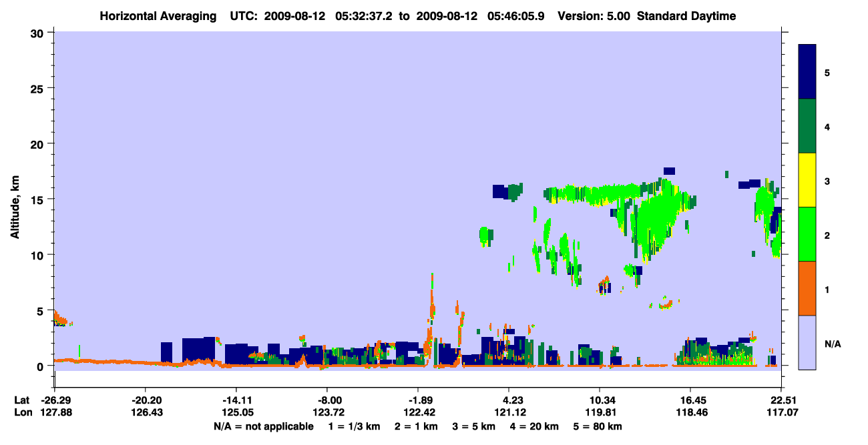Click the altitude tick label 25

point(38,88)
